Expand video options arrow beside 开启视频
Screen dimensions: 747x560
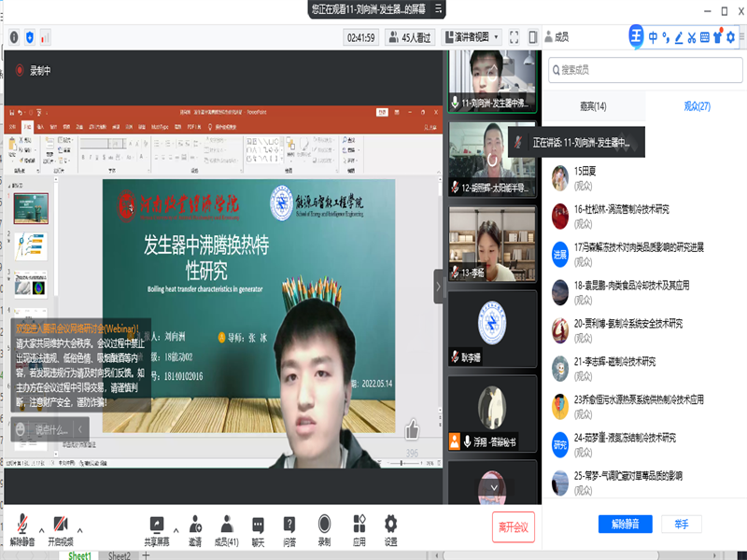point(79,529)
